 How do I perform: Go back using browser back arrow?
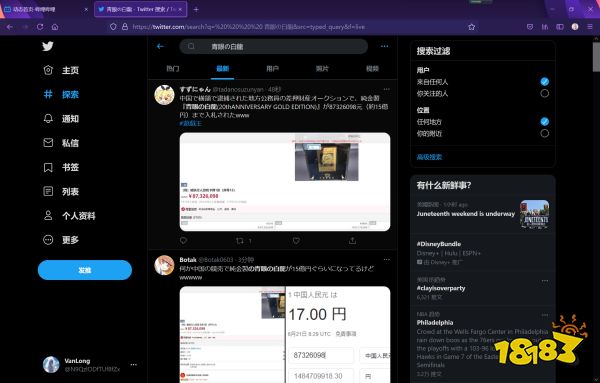point(10,27)
